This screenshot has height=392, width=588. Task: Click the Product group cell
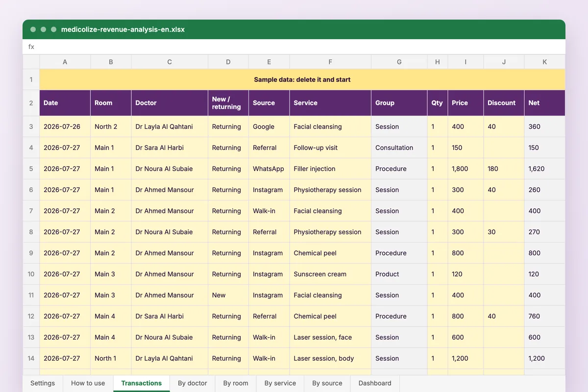click(x=399, y=274)
